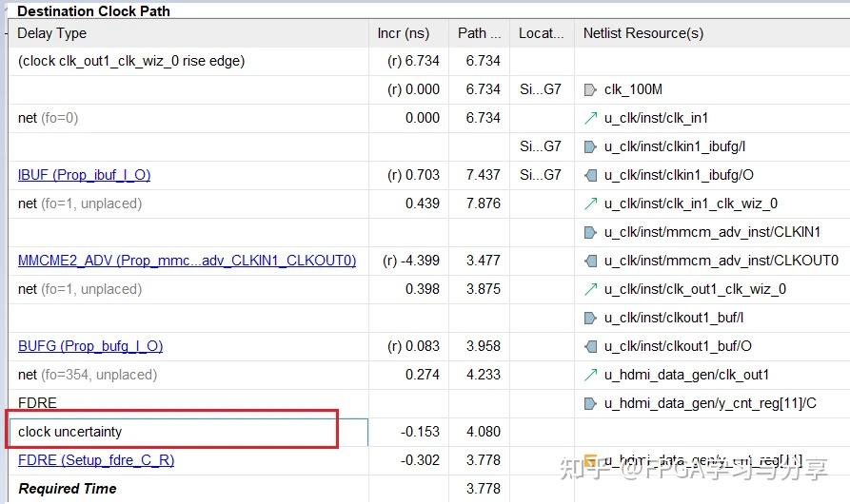This screenshot has width=850, height=504.
Task: Click the net icon for clk_out1_clk_wiz_0
Action: point(590,289)
